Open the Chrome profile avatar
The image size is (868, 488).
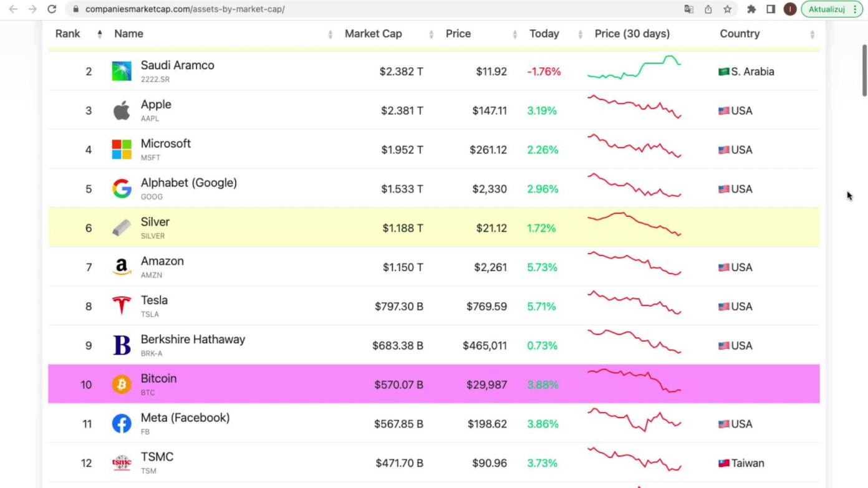tap(790, 9)
